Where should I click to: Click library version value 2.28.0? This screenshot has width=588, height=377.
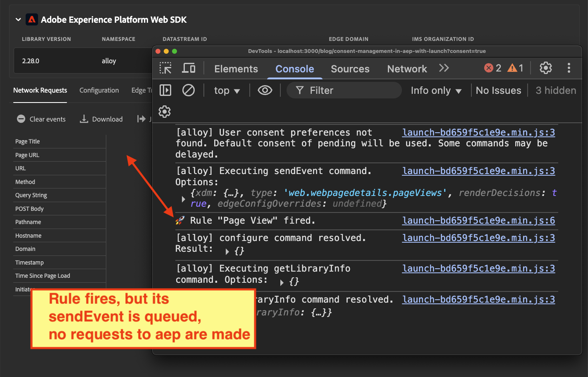point(31,61)
